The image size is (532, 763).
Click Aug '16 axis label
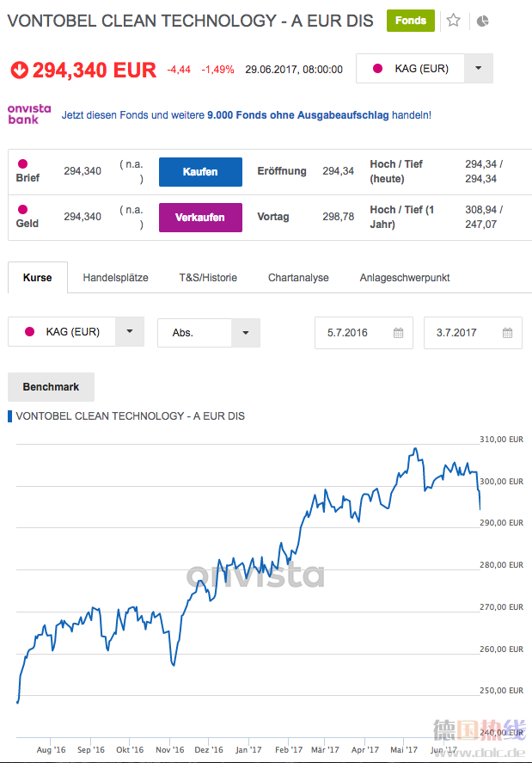(x=51, y=750)
